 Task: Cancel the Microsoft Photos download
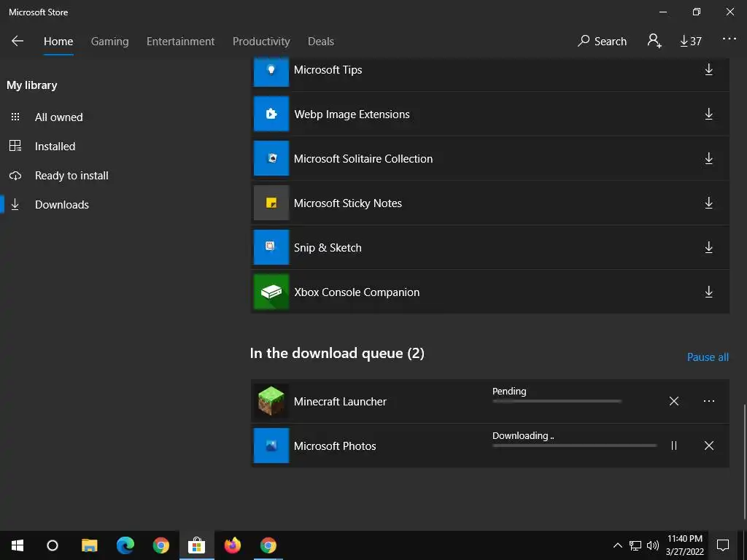[709, 446]
